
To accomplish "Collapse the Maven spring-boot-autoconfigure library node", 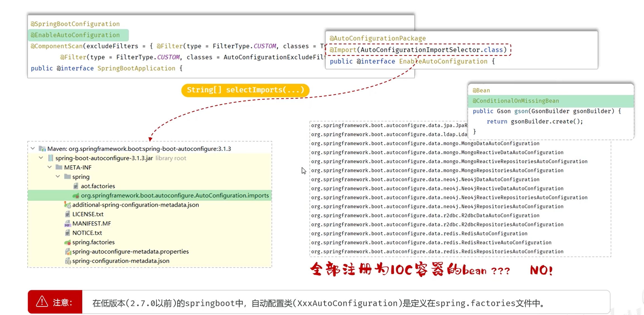I will (33, 149).
